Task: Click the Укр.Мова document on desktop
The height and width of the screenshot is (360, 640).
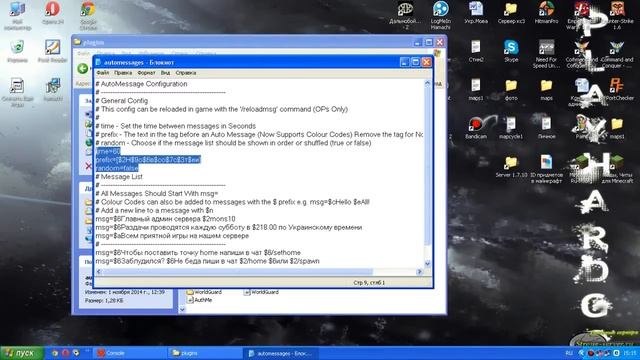Action: (476, 13)
